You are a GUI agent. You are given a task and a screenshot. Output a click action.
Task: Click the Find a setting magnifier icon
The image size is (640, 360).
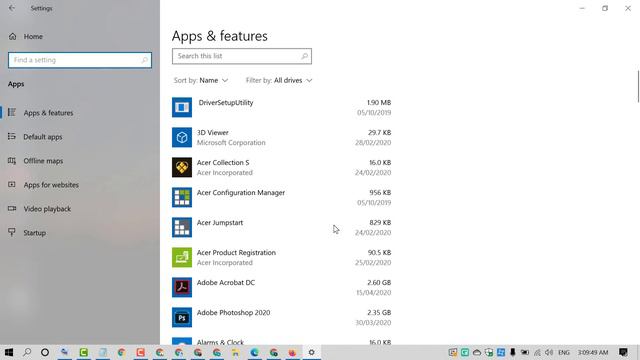pos(144,60)
